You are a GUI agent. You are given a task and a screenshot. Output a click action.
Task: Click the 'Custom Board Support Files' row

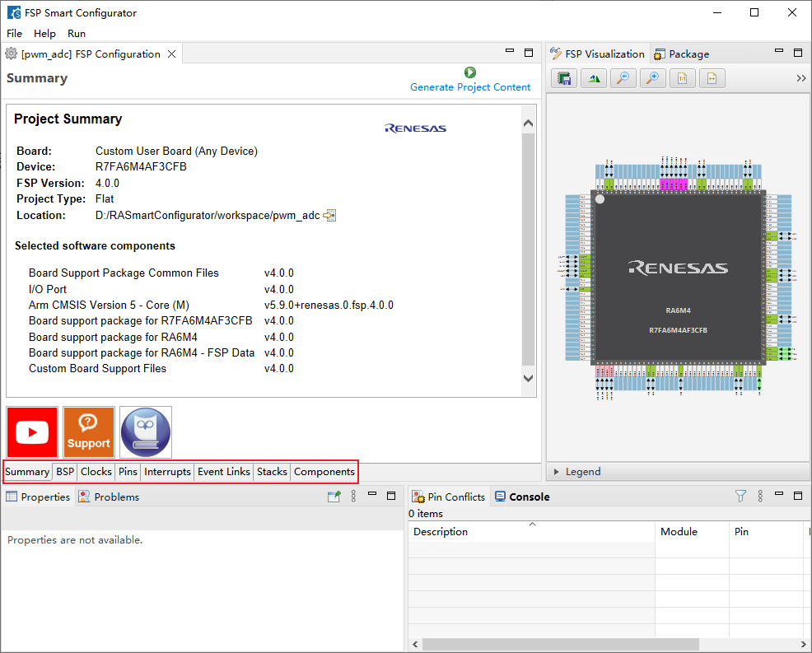pyautogui.click(x=161, y=369)
